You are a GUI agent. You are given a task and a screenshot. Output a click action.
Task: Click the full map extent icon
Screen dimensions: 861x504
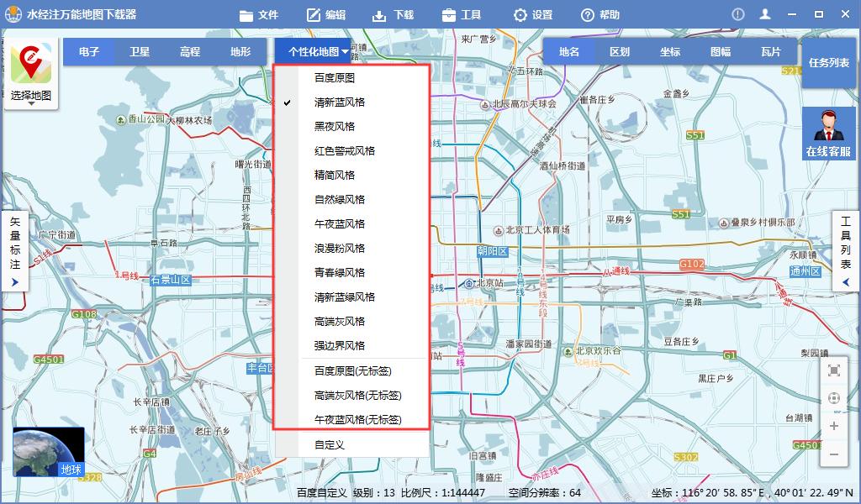(833, 370)
